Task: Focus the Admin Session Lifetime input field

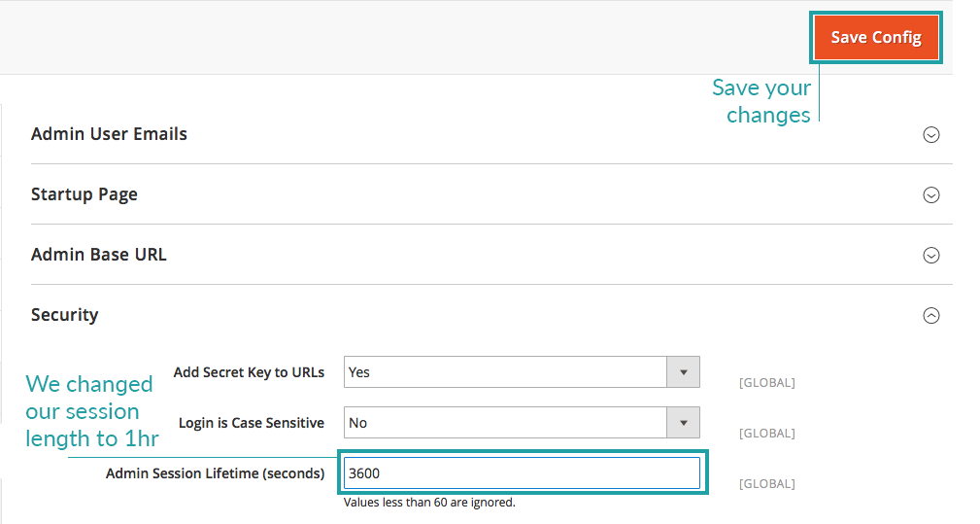Action: tap(522, 473)
